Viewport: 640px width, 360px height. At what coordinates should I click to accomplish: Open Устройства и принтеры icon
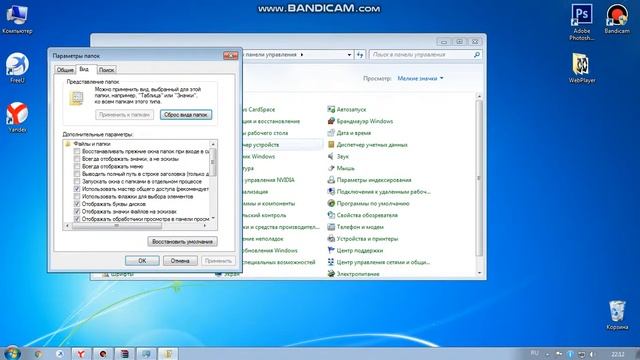[331, 239]
